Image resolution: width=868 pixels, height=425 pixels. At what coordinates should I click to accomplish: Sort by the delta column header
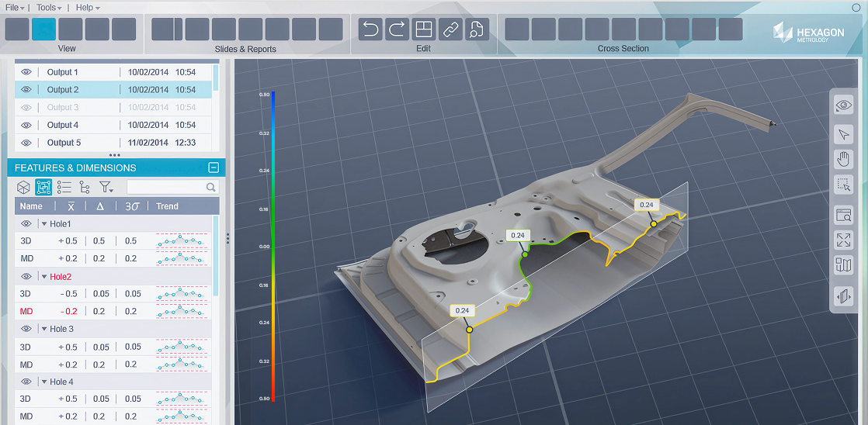tap(100, 206)
